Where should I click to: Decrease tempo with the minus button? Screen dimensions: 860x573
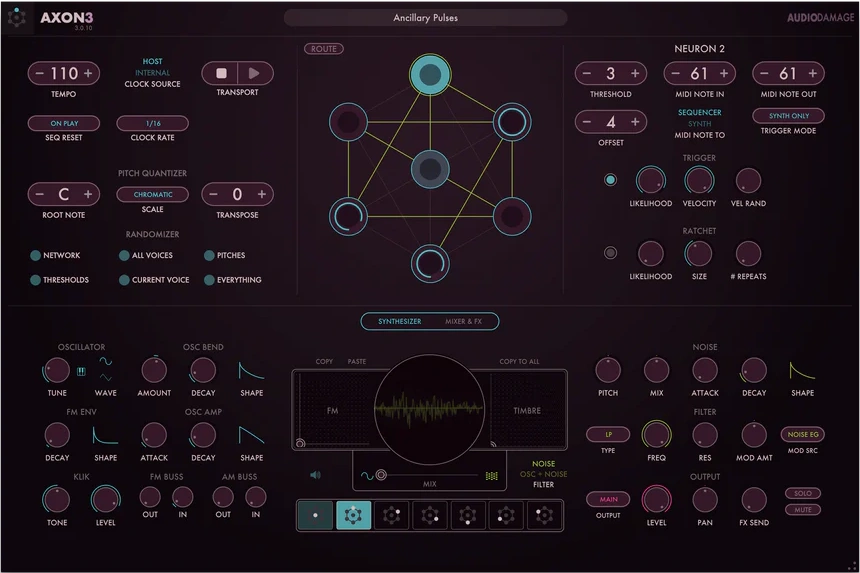[x=39, y=73]
